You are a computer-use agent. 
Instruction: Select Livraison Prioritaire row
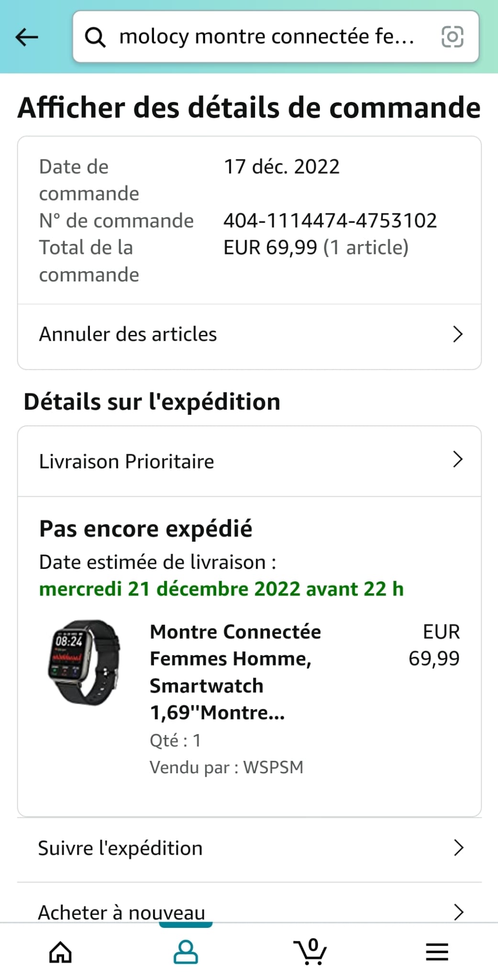pyautogui.click(x=127, y=462)
